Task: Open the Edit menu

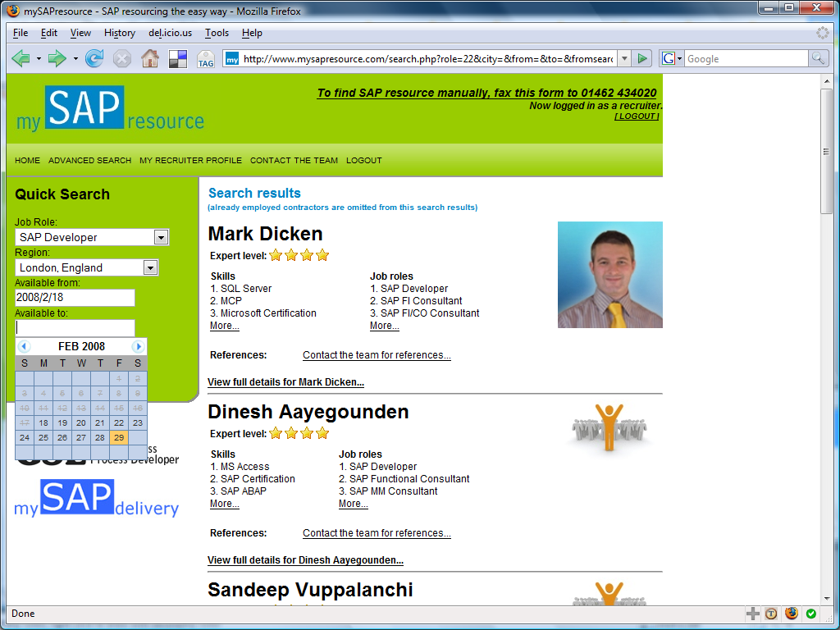Action: point(48,33)
